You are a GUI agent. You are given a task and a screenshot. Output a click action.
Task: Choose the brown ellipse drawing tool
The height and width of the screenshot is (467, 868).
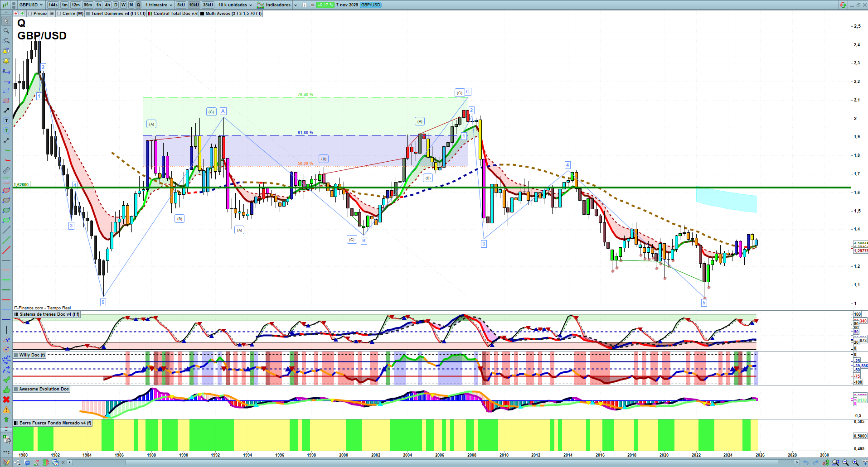pos(6,200)
